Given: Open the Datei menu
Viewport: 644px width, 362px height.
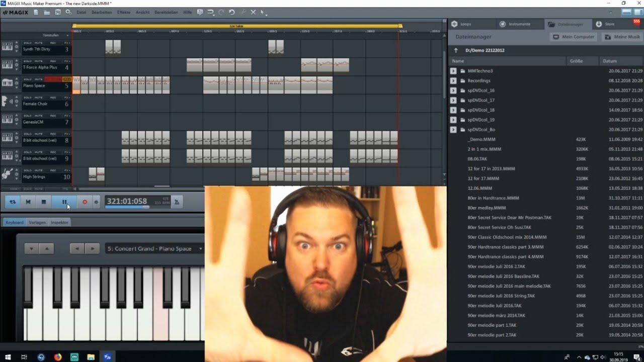Looking at the screenshot, I should 81,12.
